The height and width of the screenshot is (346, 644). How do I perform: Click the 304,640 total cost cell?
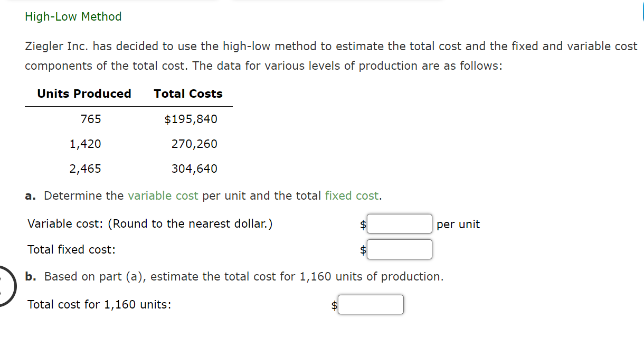pyautogui.click(x=194, y=169)
